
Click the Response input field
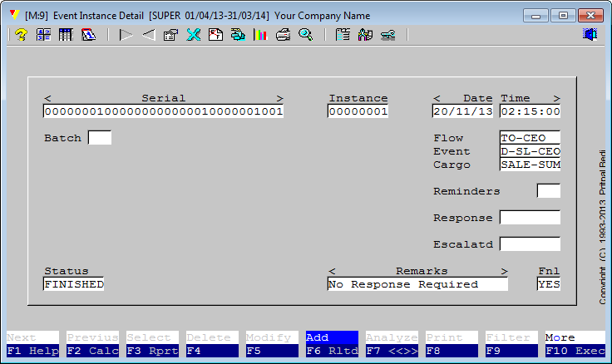[530, 218]
